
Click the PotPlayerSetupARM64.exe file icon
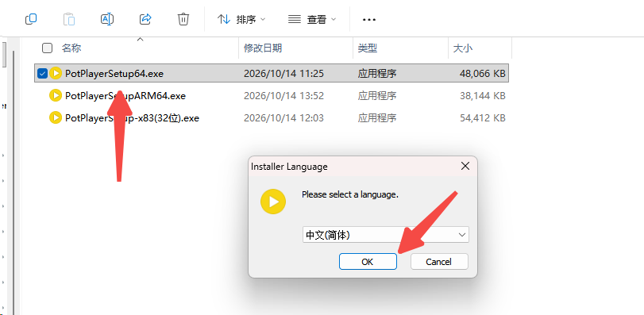56,95
